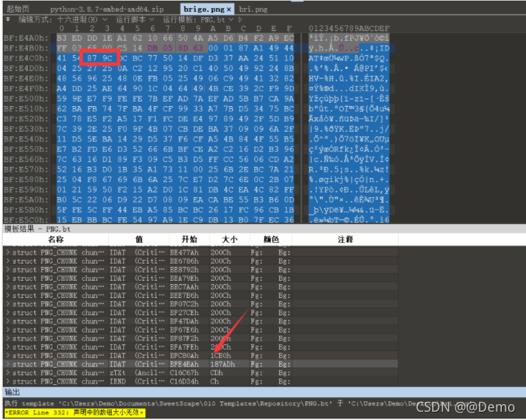Screen dimensions: 526x420
Task: Click the Fg: color cell of BE477Ah row
Action: coord(256,252)
